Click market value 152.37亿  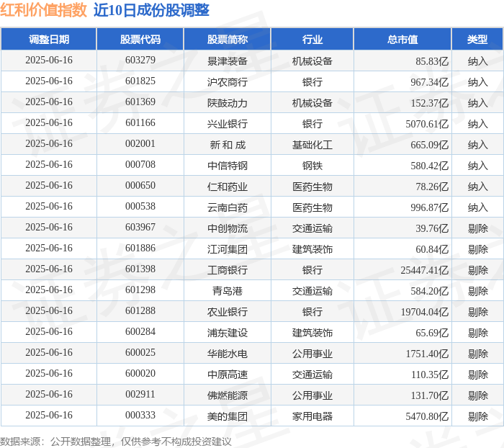pos(429,103)
